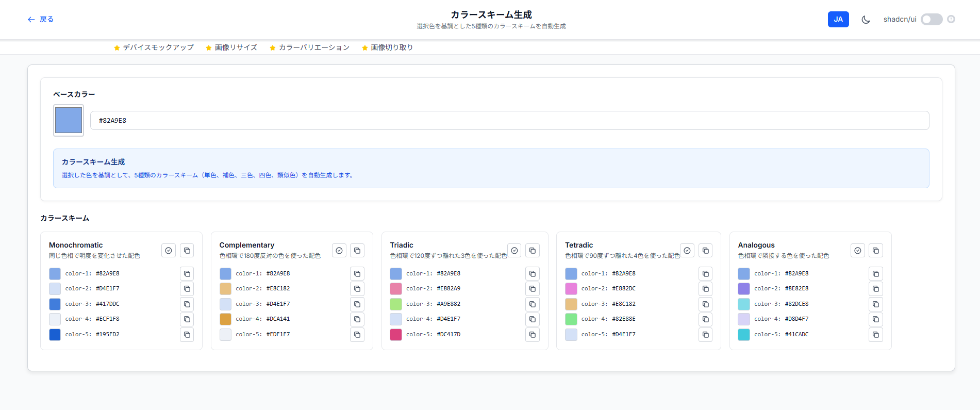Apply the Triadic scheme check icon
The height and width of the screenshot is (410, 980).
coord(514,251)
